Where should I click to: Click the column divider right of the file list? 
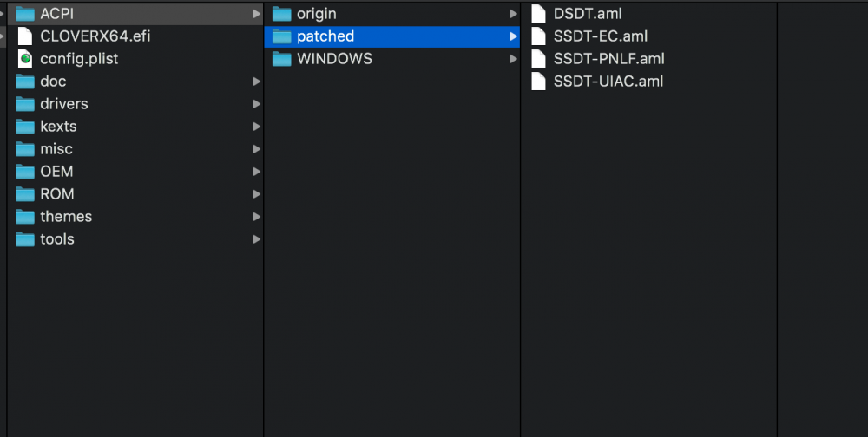(x=777, y=217)
